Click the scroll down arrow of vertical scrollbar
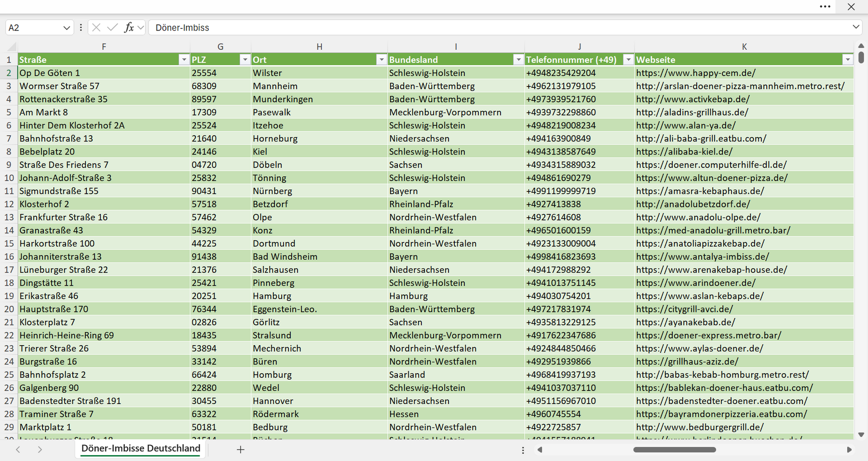 click(861, 435)
